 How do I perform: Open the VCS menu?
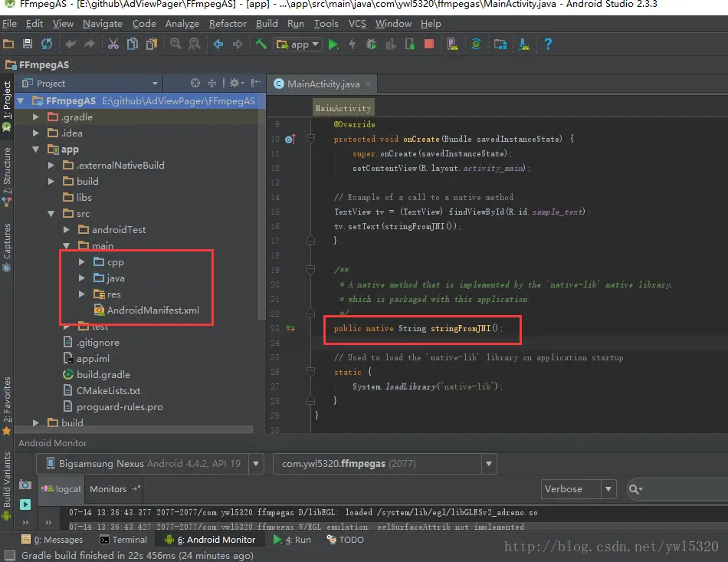click(x=357, y=24)
